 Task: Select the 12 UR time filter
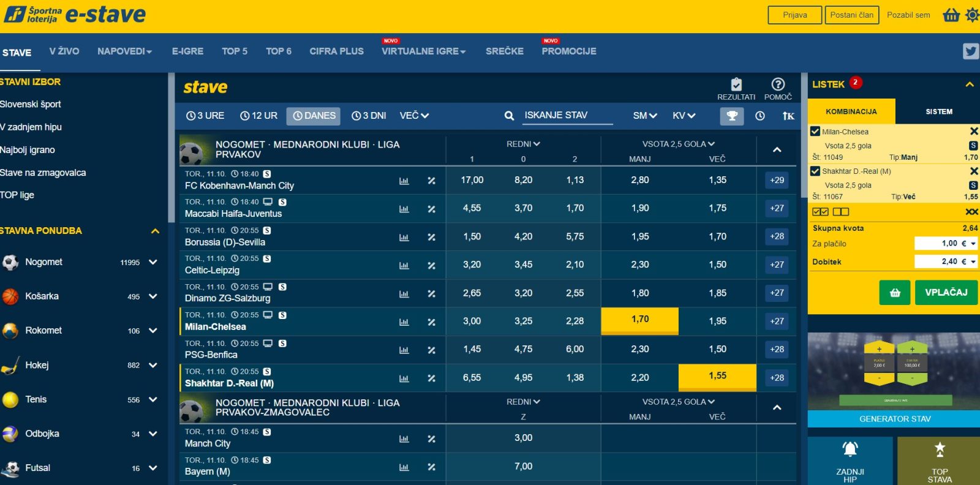(x=258, y=116)
